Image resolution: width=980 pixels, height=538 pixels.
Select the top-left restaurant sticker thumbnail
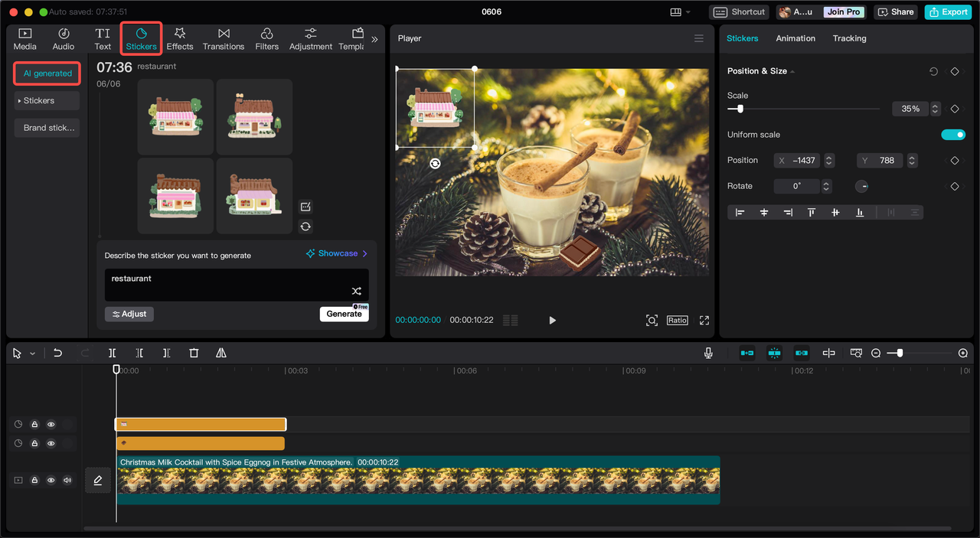(x=175, y=116)
